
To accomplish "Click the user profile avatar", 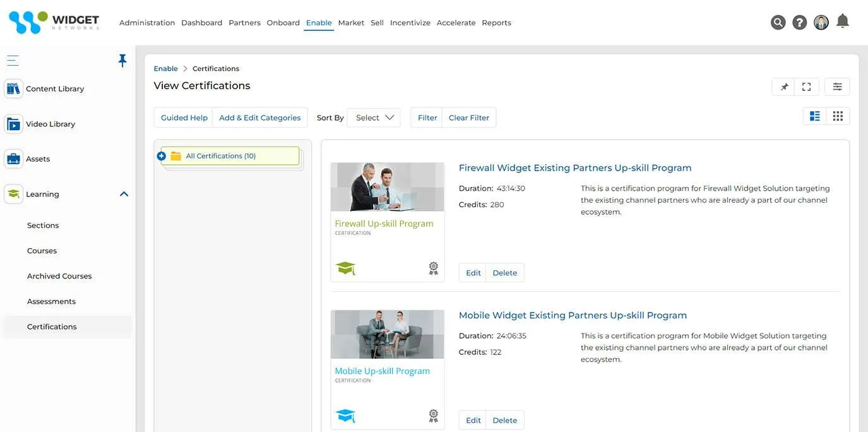I will click(x=821, y=21).
